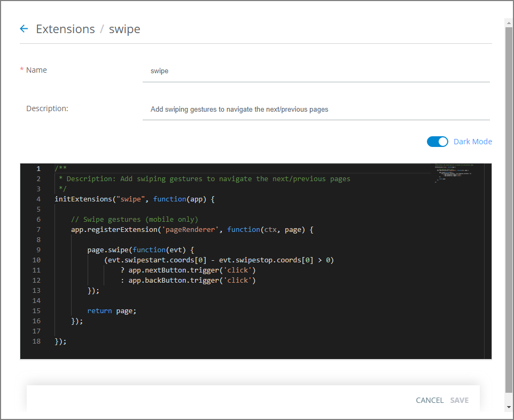Click the initExtensions call on line 4
This screenshot has width=514, height=420.
[x=83, y=199]
